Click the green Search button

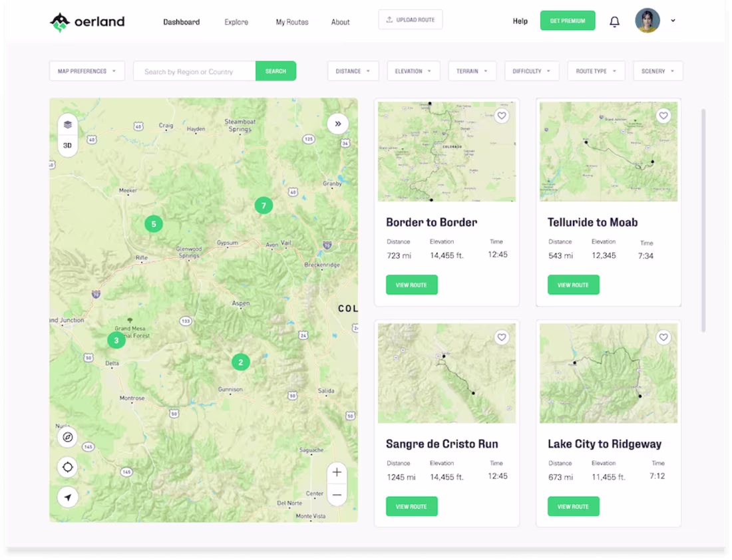click(276, 71)
